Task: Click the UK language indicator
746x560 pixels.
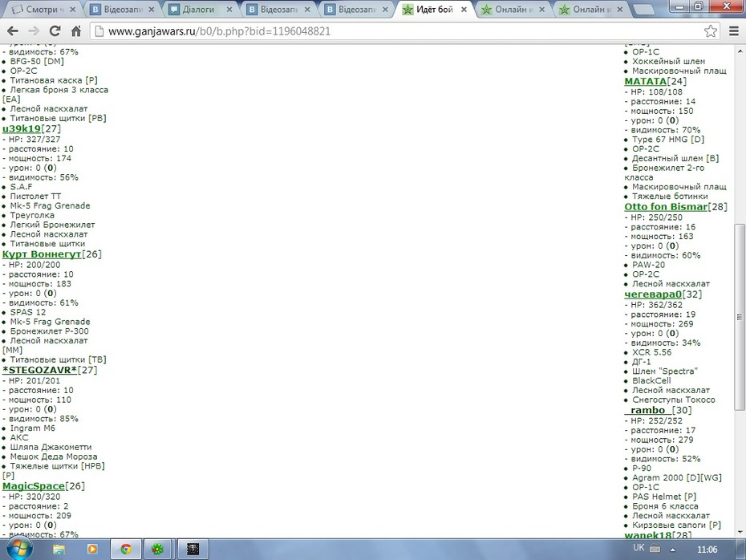Action: coord(639,548)
